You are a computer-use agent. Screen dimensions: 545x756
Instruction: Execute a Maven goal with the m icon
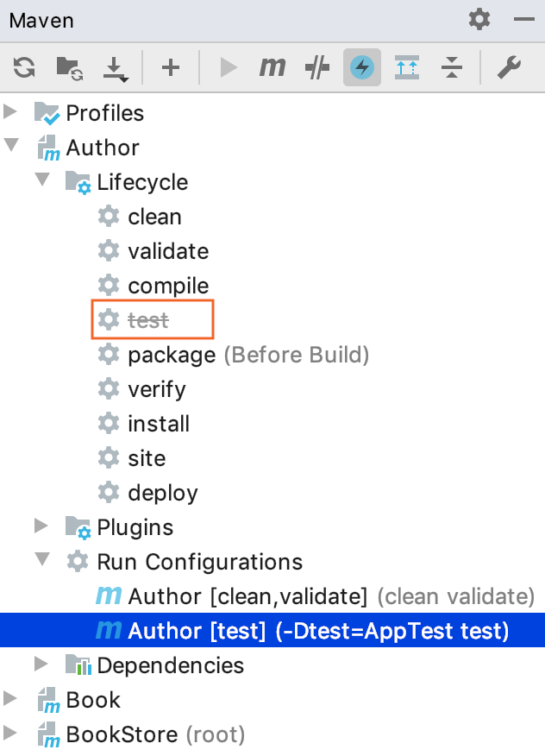click(x=272, y=67)
